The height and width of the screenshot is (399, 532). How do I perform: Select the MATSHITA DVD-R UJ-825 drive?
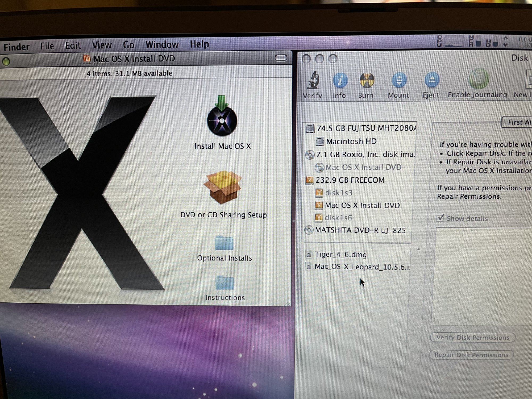355,230
